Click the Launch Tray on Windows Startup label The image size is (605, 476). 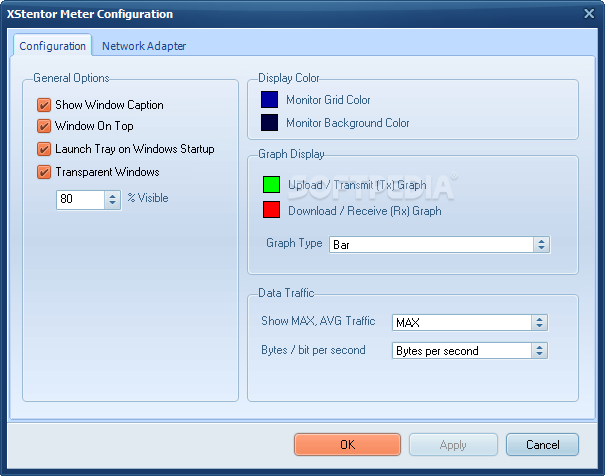click(135, 149)
